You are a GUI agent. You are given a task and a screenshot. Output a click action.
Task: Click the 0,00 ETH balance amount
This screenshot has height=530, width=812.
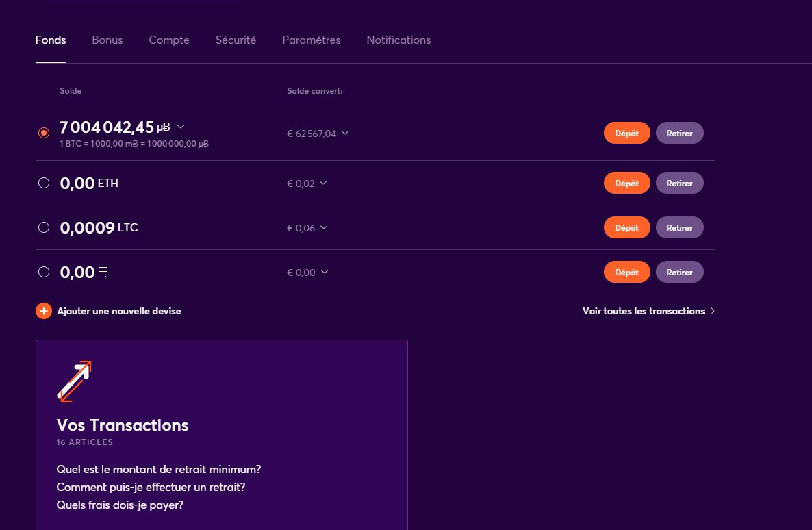77,184
